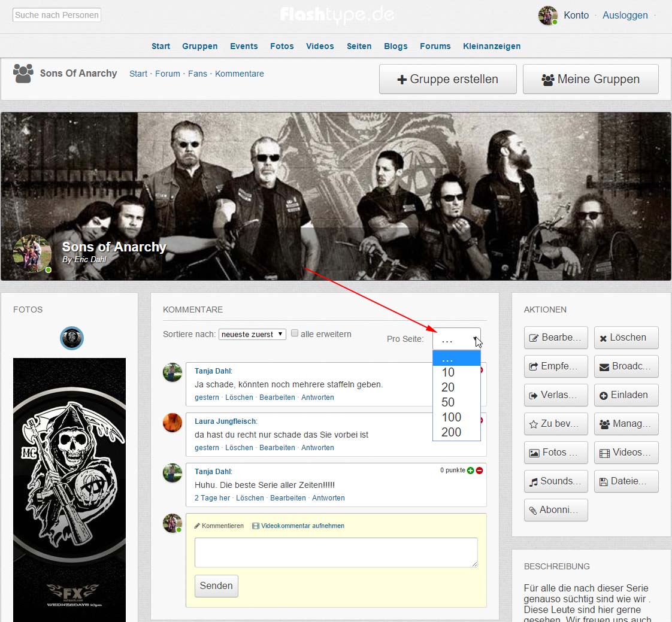The image size is (672, 622).
Task: Go to Kleinanzeigen in navigation bar
Action: click(x=491, y=46)
